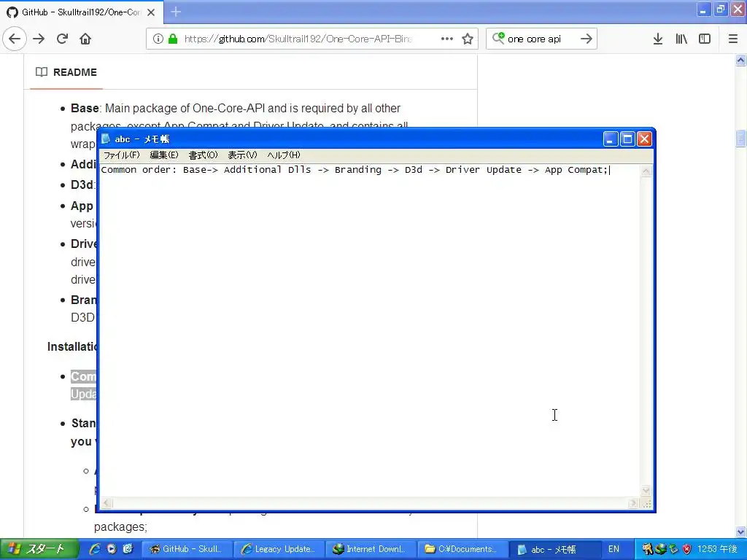Click the green padlock security icon
The height and width of the screenshot is (560, 747).
pyautogui.click(x=172, y=39)
